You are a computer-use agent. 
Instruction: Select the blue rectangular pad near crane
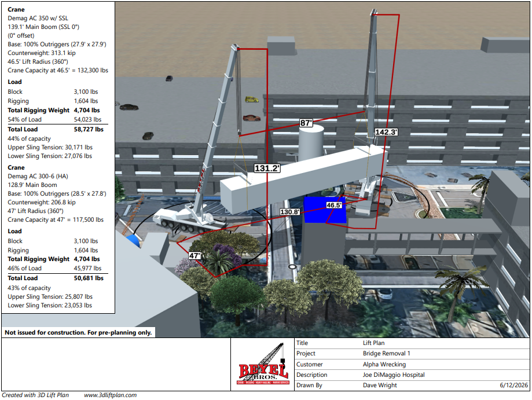(324, 210)
